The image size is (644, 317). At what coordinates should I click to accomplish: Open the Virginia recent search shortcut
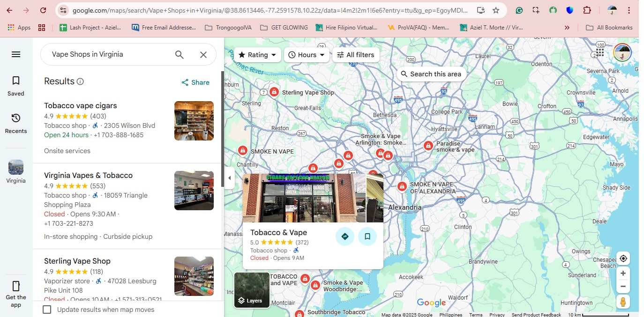(x=16, y=172)
